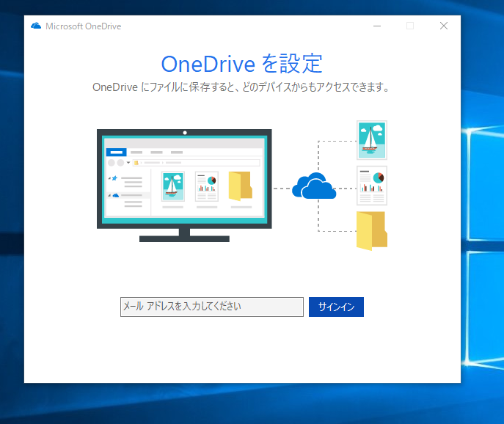Click the サインイン sign-in button
This screenshot has width=504, height=424.
coord(336,307)
